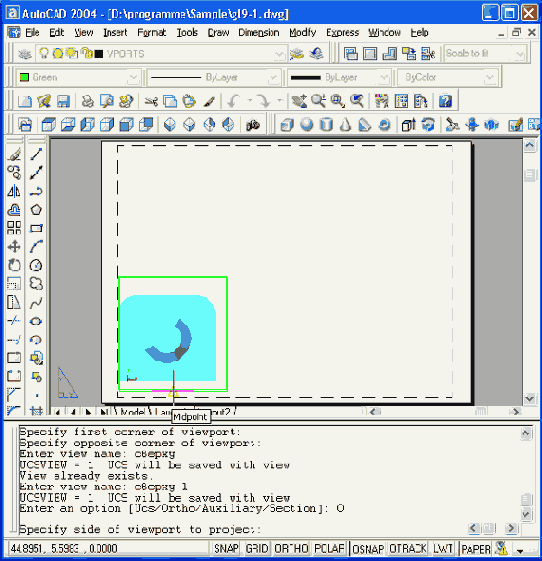Select the Circle draw tool
542x561 pixels.
36,265
